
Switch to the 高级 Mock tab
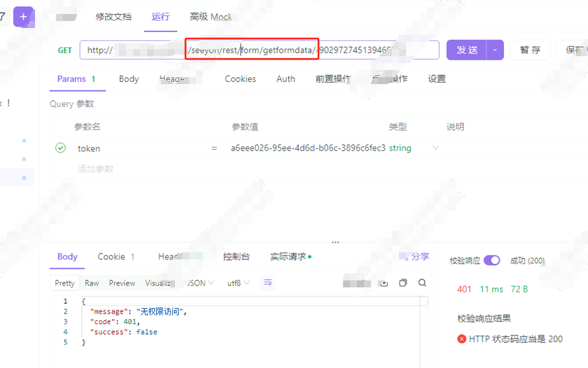(211, 17)
